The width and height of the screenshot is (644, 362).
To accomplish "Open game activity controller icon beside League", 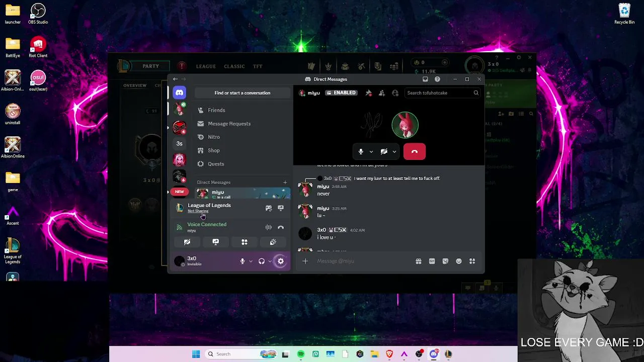I will point(269,208).
